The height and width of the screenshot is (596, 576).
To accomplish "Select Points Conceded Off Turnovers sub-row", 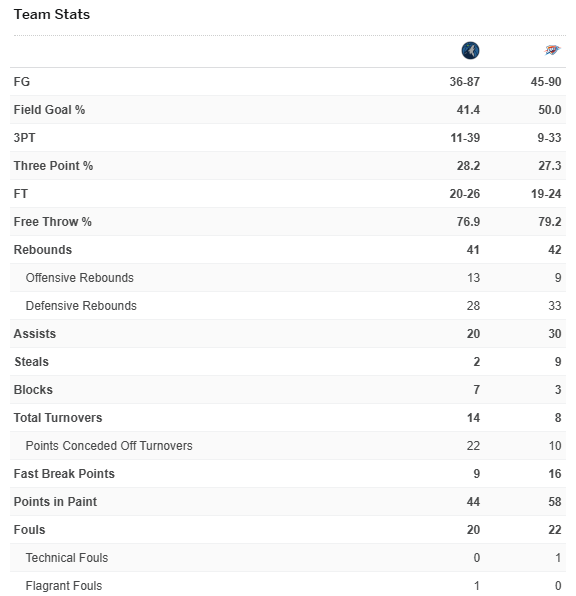I will 288,446.
